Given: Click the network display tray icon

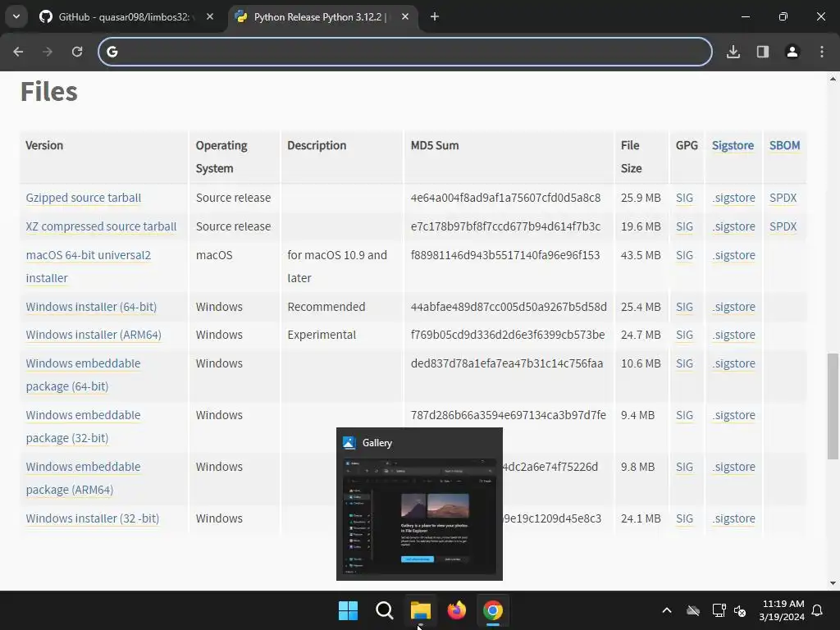Looking at the screenshot, I should click(x=719, y=610).
